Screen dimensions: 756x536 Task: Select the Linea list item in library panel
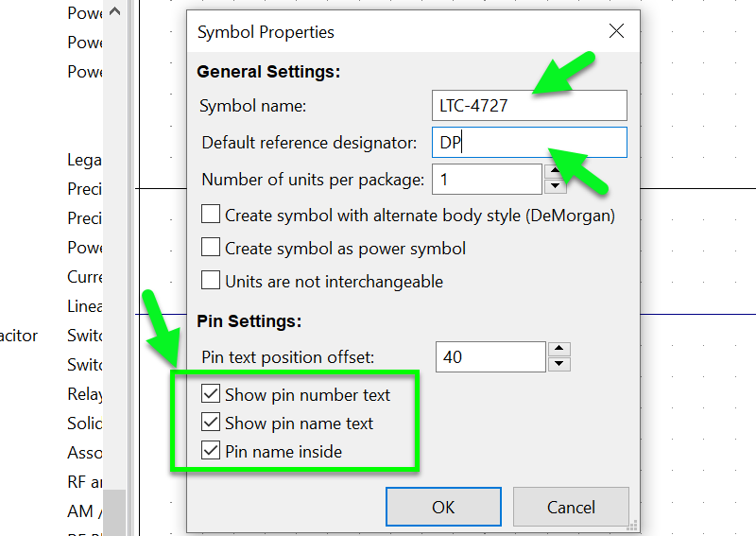pos(85,306)
